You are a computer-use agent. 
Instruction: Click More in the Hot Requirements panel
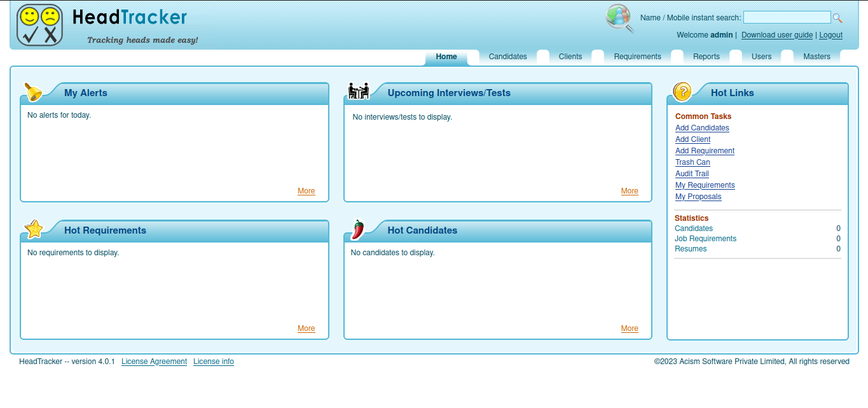pos(306,328)
